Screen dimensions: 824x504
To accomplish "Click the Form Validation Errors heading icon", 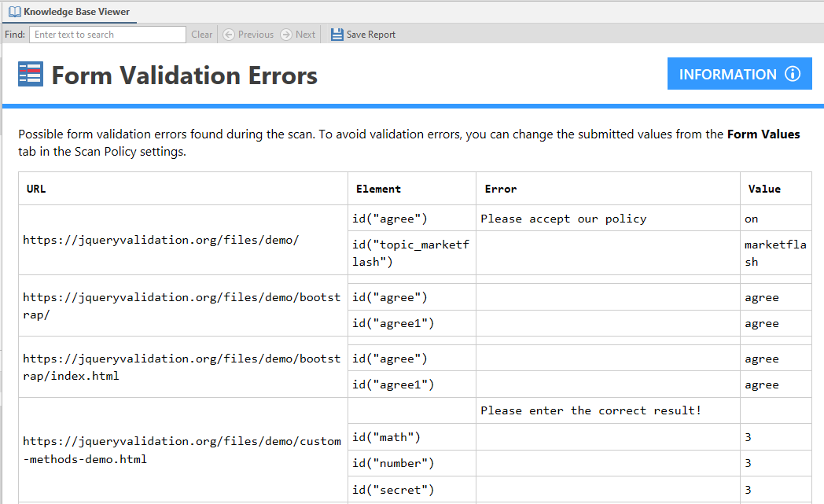I will (30, 73).
